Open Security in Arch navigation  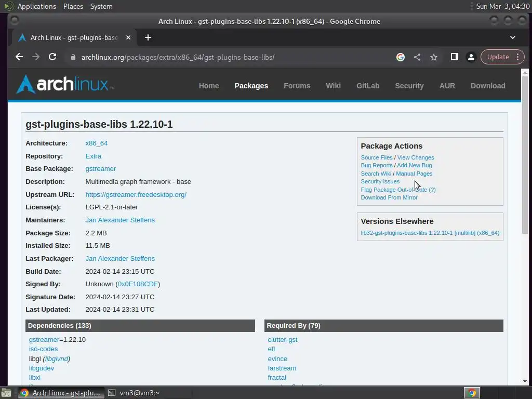tap(409, 86)
